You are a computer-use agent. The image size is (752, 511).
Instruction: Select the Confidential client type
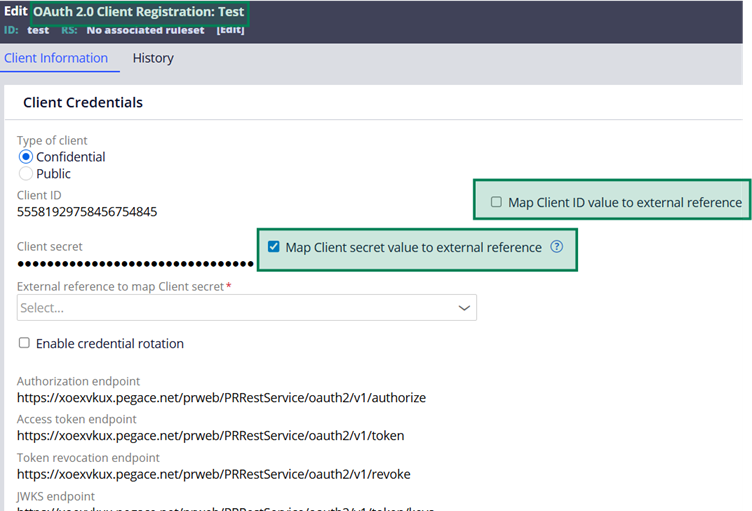coord(26,157)
